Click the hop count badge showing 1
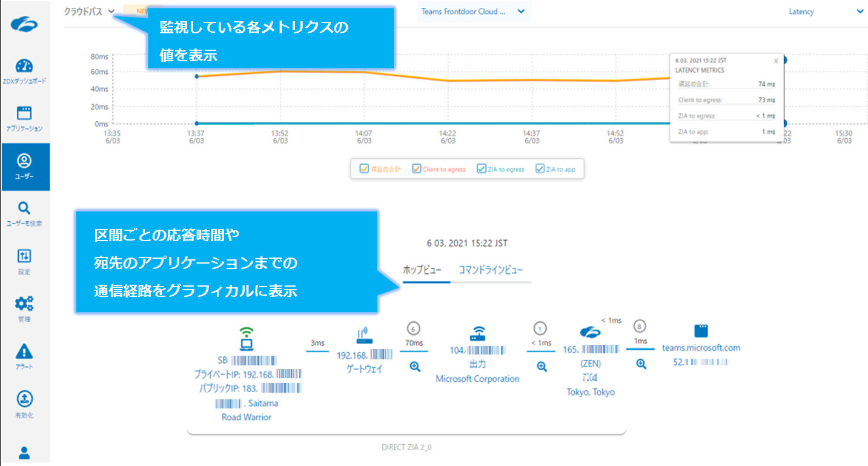Image resolution: width=868 pixels, height=466 pixels. tap(540, 328)
